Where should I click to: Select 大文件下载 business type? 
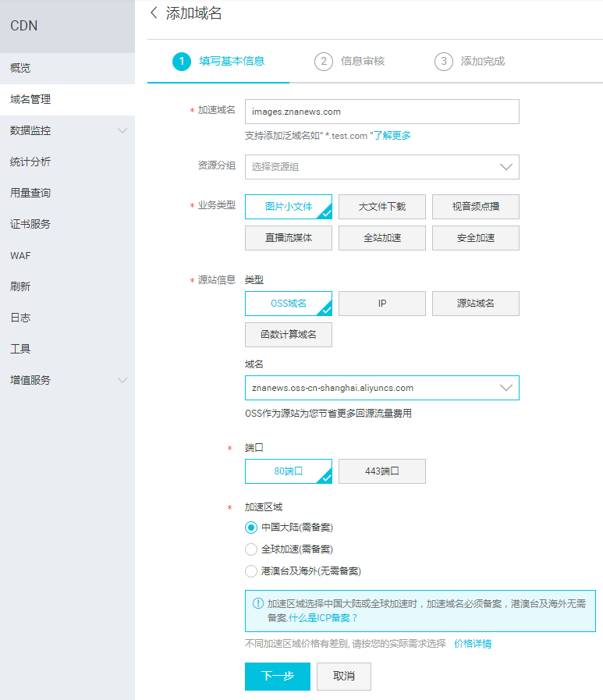tap(381, 207)
